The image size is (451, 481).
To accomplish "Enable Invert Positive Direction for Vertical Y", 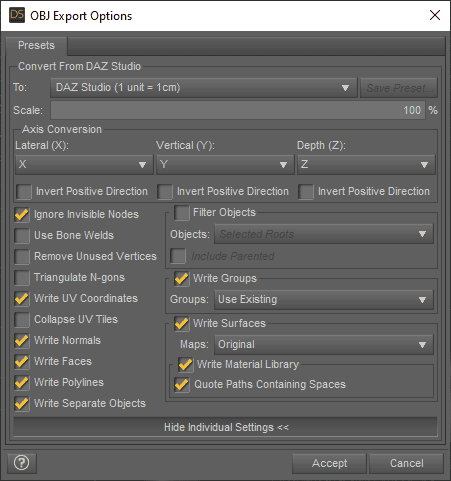I will tap(165, 192).
